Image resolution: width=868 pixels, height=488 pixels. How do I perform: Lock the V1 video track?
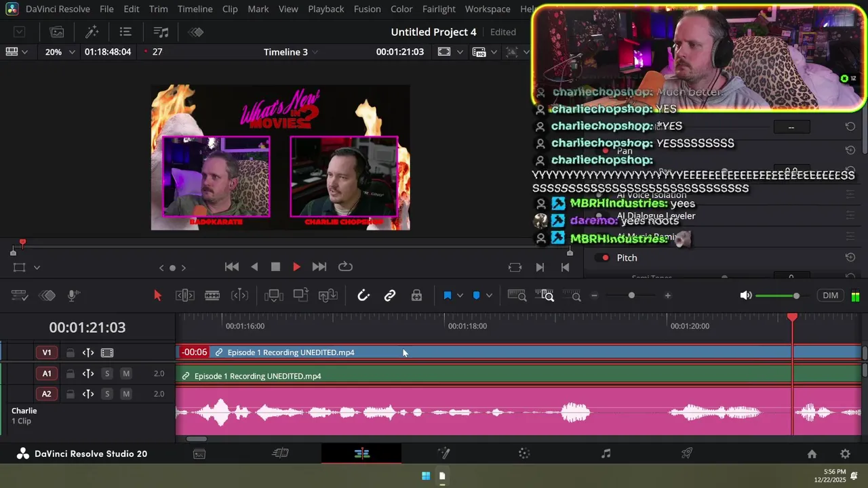click(70, 352)
